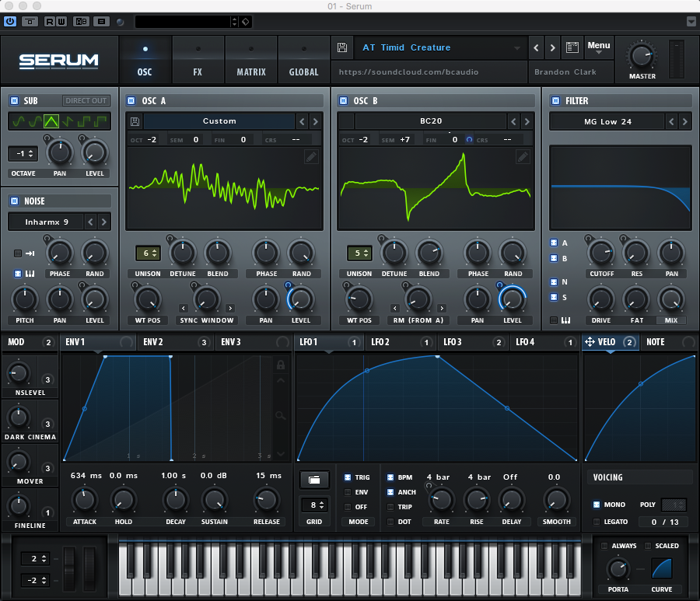The height and width of the screenshot is (601, 700).
Task: Switch to the MATRIX tab
Action: tap(251, 60)
